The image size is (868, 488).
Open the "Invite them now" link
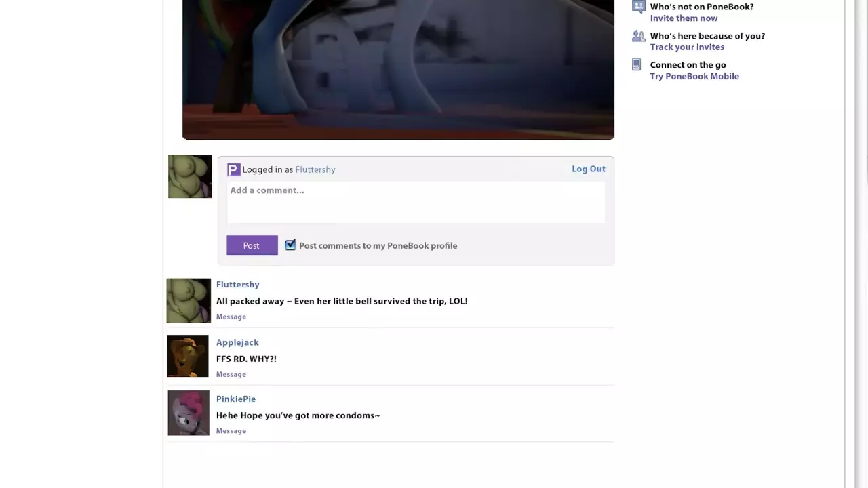click(684, 18)
